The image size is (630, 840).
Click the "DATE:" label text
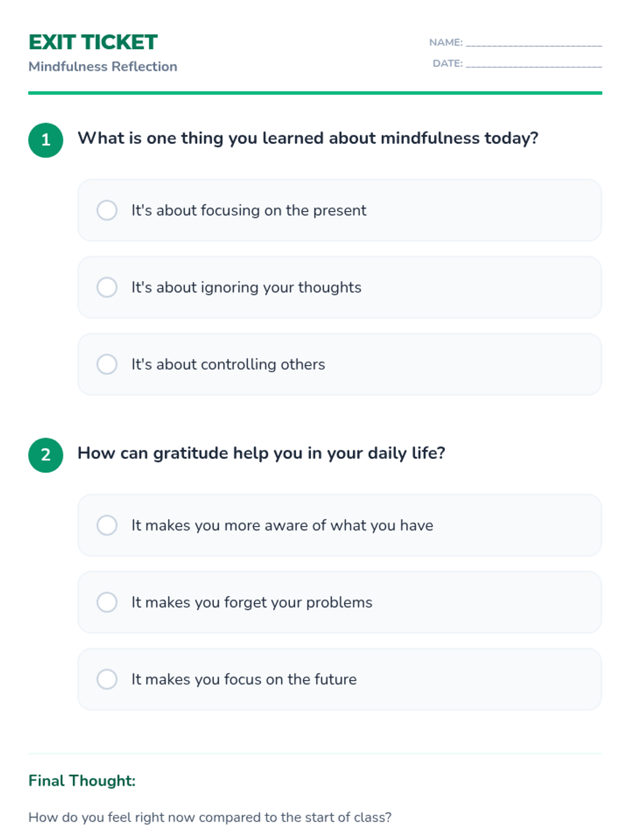pos(447,64)
